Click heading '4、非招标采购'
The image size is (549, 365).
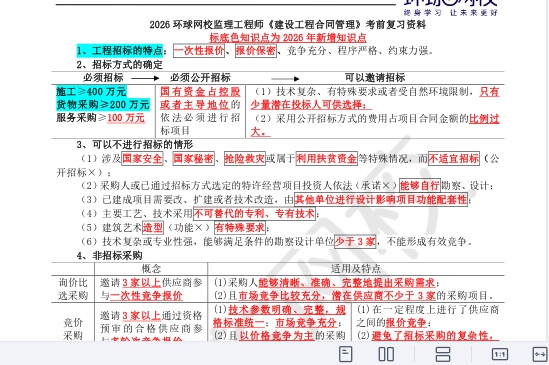[110, 255]
